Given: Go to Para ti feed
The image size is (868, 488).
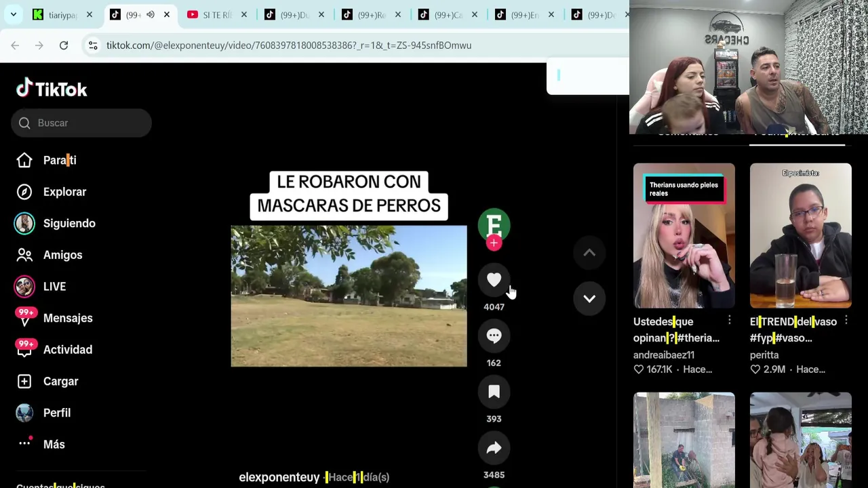Looking at the screenshot, I should point(60,160).
